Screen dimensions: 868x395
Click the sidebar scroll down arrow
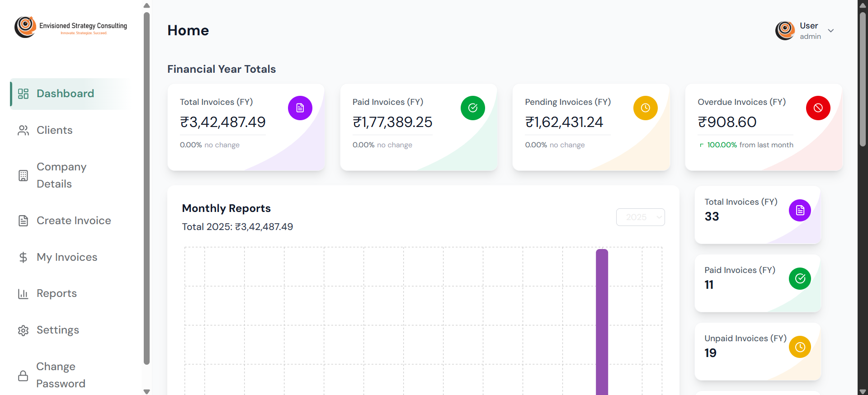click(146, 391)
